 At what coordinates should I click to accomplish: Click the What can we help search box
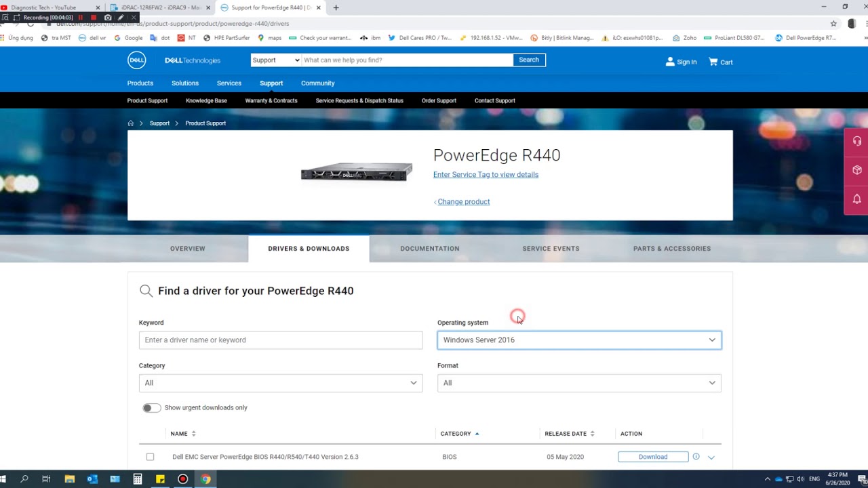click(x=407, y=60)
